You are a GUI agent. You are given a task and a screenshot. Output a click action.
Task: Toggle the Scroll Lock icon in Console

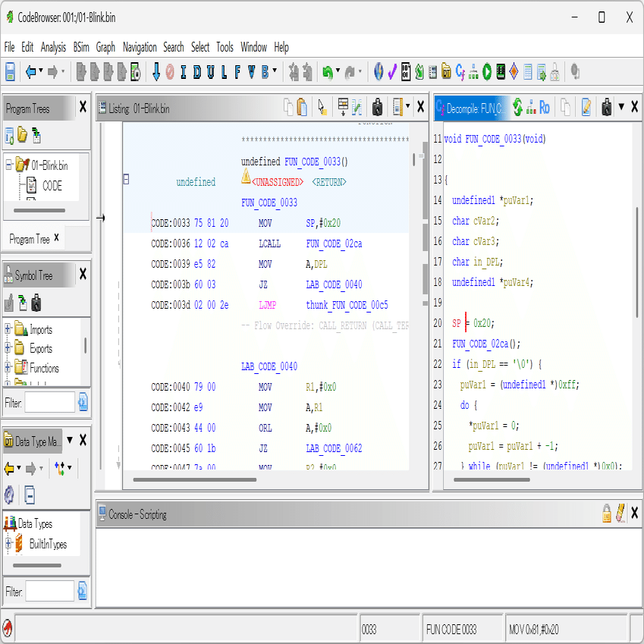(606, 514)
